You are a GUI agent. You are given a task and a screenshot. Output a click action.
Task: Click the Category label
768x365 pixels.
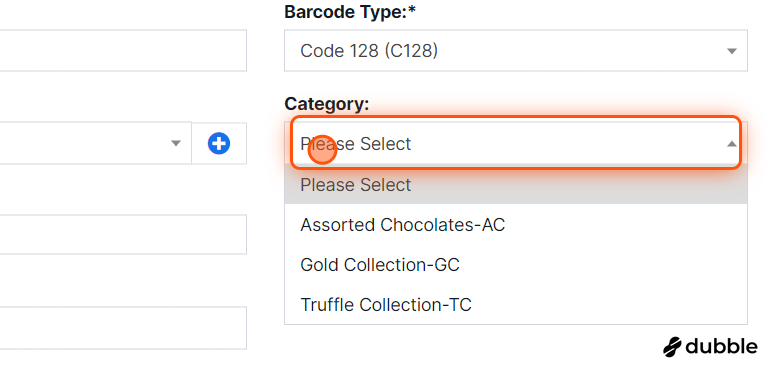pos(327,104)
